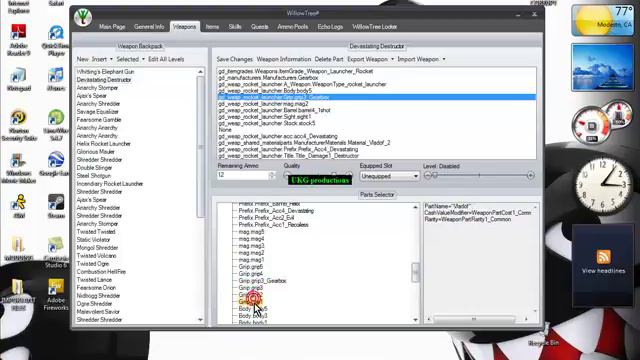Image resolution: width=640 pixels, height=360 pixels.
Task: Click the Remaining Ammo input field
Action: click(243, 175)
